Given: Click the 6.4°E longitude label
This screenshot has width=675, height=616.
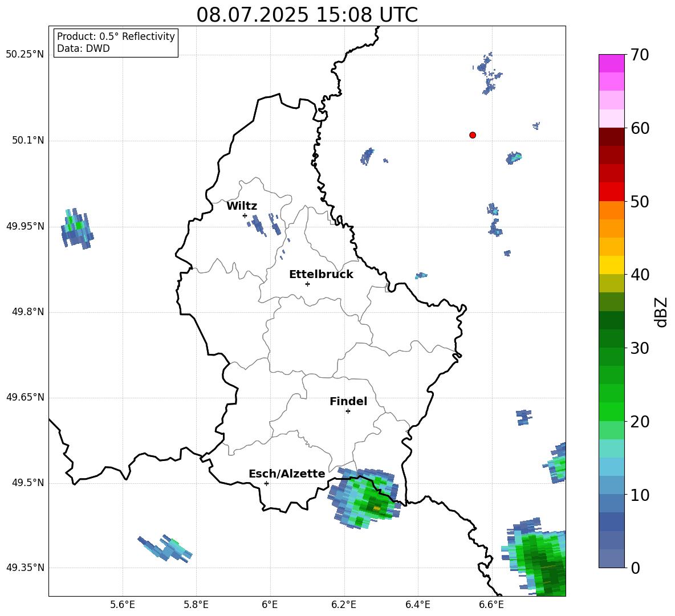Looking at the screenshot, I should (417, 605).
